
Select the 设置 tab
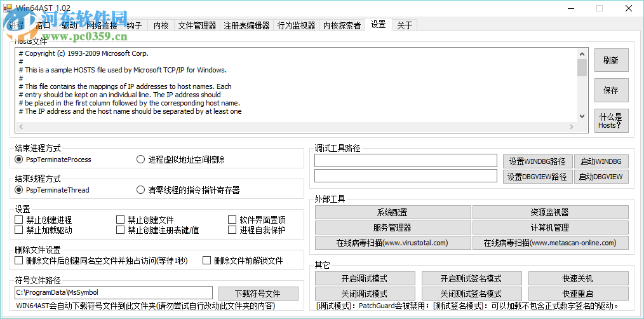(379, 25)
